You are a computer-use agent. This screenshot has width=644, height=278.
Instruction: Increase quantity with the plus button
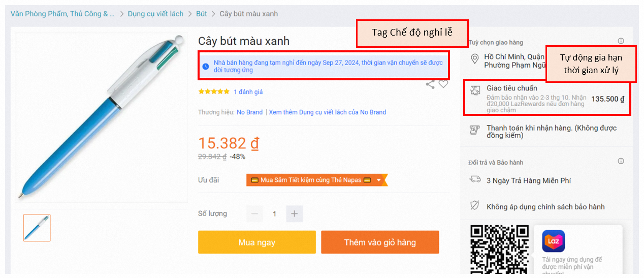tap(295, 214)
